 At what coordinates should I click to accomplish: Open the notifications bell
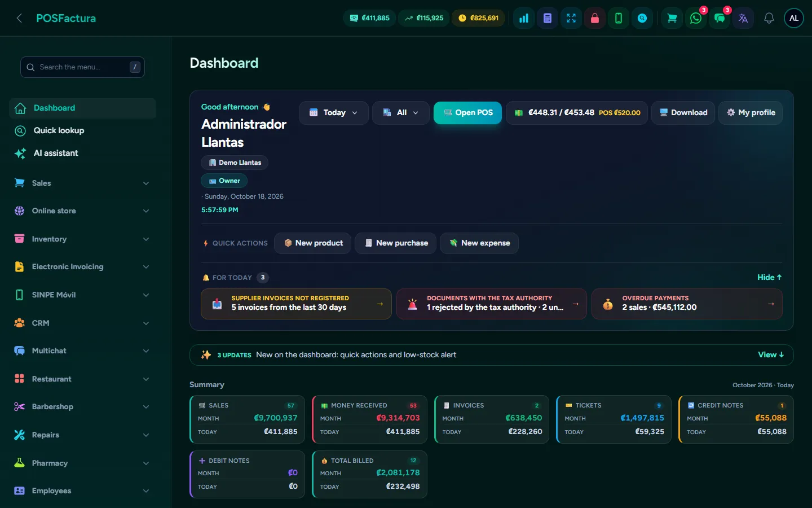point(769,18)
